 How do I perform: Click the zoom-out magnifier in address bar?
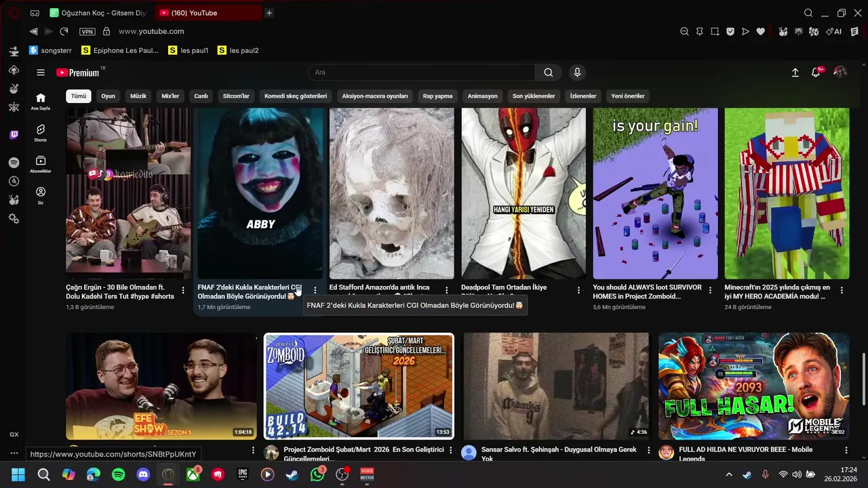pos(684,31)
